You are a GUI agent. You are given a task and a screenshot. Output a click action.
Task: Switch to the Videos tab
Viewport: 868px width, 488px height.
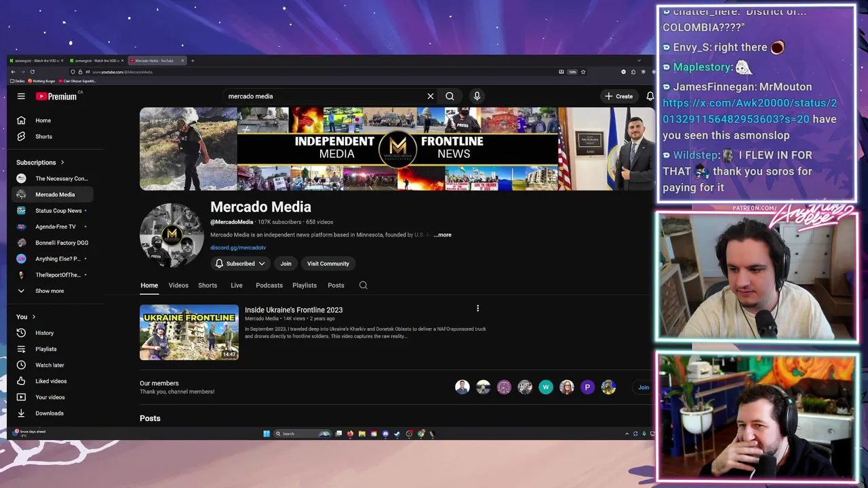coord(178,285)
